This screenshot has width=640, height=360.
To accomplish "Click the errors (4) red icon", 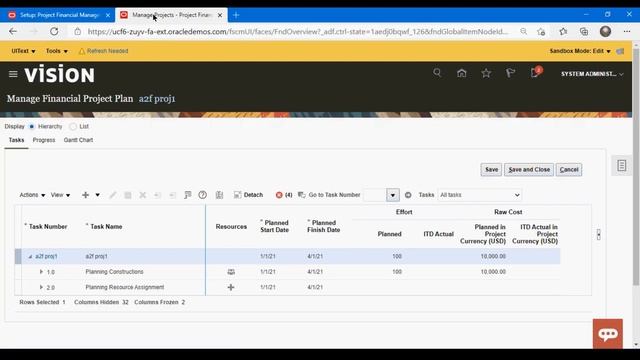I will click(279, 195).
